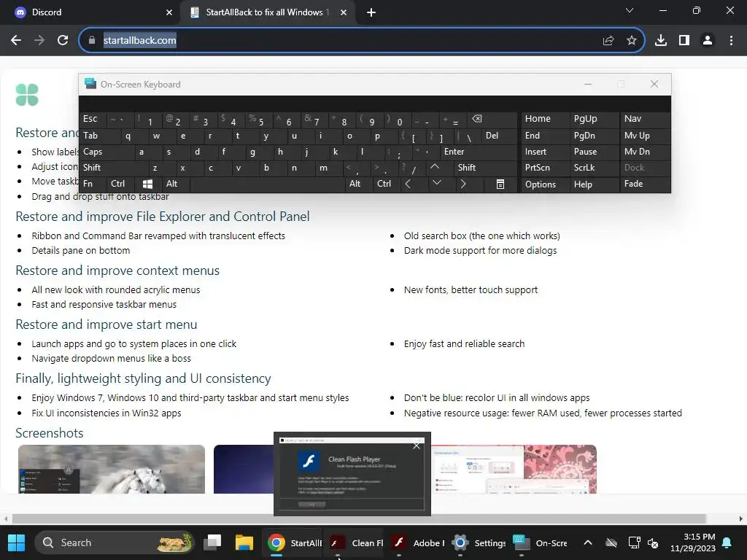Tap the Home key on On-Screen Keyboard

544,119
